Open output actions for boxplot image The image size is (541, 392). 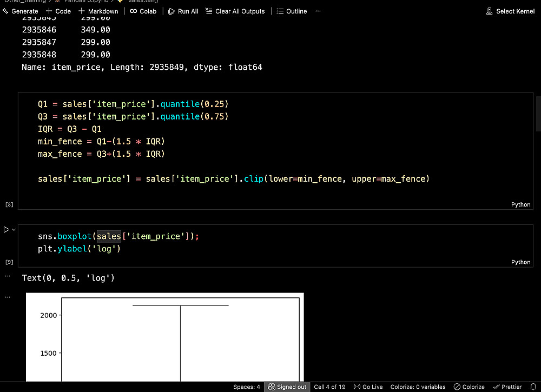point(8,297)
